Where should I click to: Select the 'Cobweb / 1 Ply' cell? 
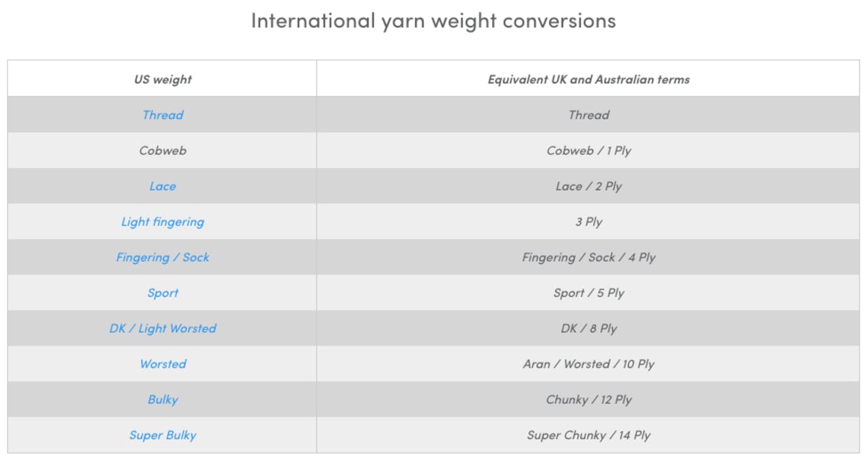pyautogui.click(x=588, y=150)
